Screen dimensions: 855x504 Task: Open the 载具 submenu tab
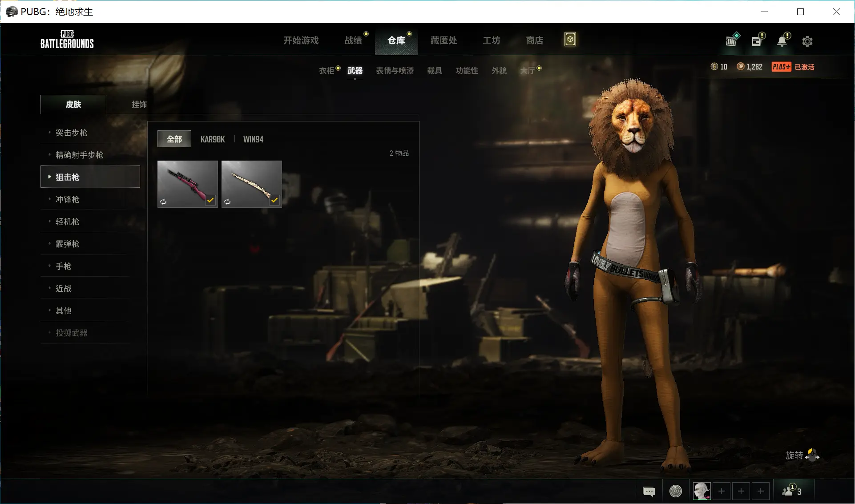(x=434, y=70)
